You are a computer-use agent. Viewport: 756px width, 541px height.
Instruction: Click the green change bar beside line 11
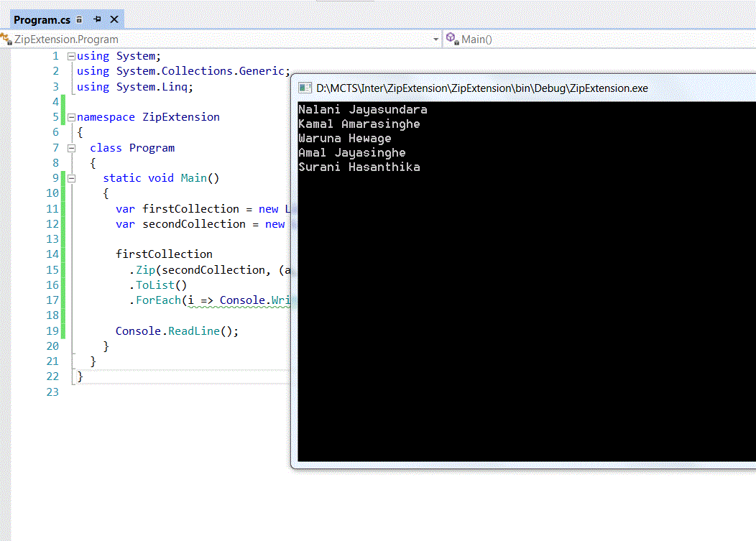click(63, 208)
